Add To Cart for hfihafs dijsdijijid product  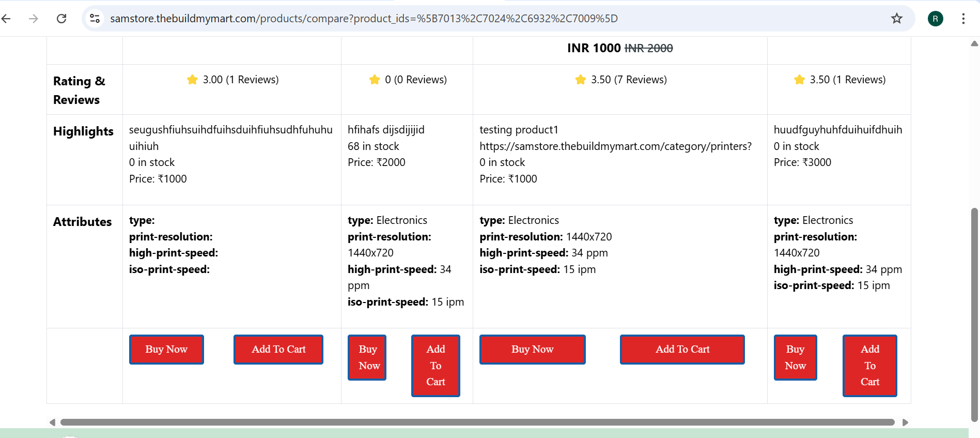tap(435, 366)
